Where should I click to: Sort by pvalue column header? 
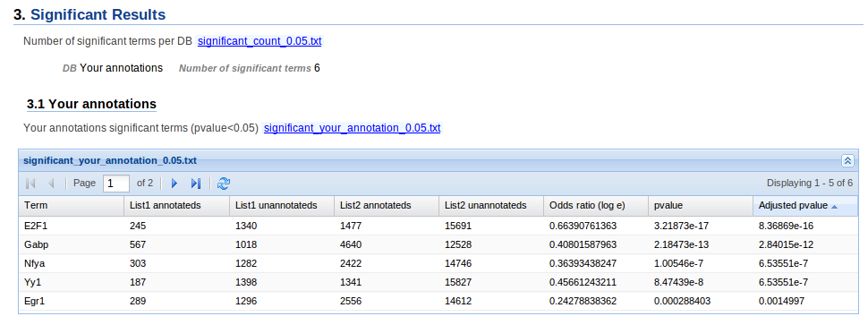(x=701, y=205)
